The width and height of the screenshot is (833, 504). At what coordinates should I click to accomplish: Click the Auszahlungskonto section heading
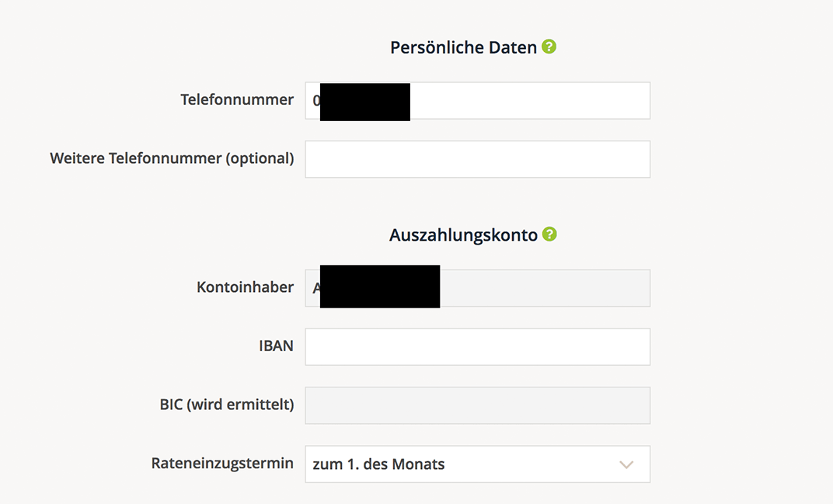click(463, 235)
